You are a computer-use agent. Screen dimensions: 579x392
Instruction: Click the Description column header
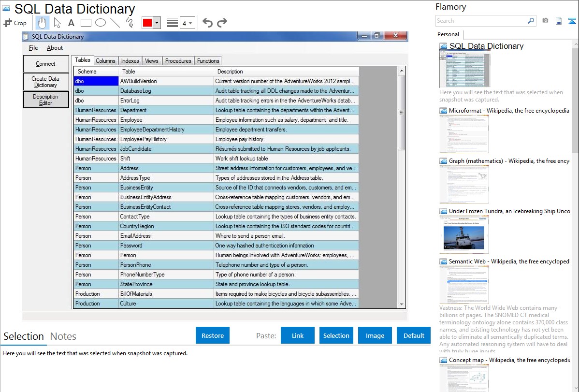[286, 72]
